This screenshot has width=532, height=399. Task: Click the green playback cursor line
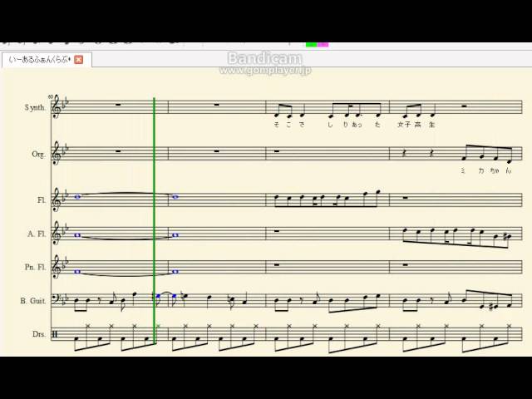[x=155, y=220]
